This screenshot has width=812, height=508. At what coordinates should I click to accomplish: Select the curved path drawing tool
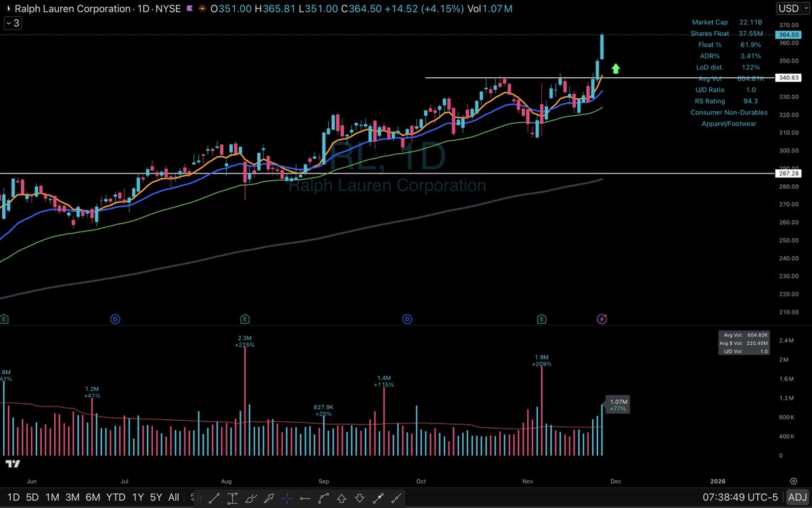(324, 498)
